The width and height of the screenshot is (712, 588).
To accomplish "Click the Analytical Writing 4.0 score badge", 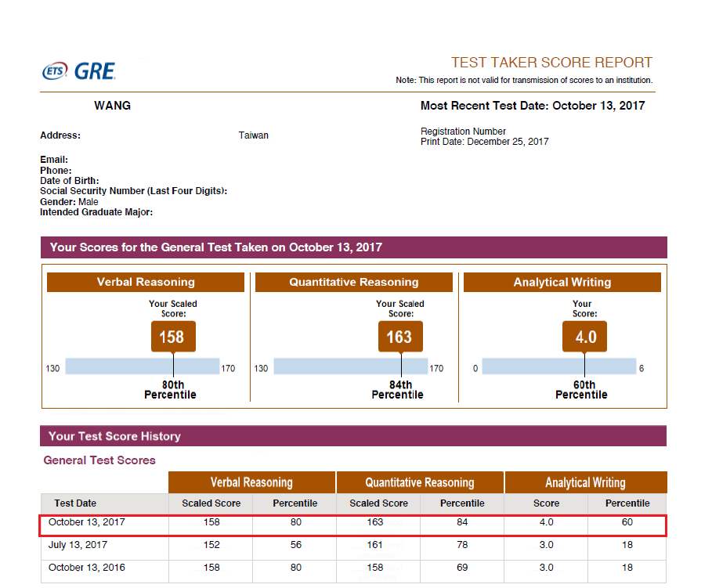I will 584,337.
